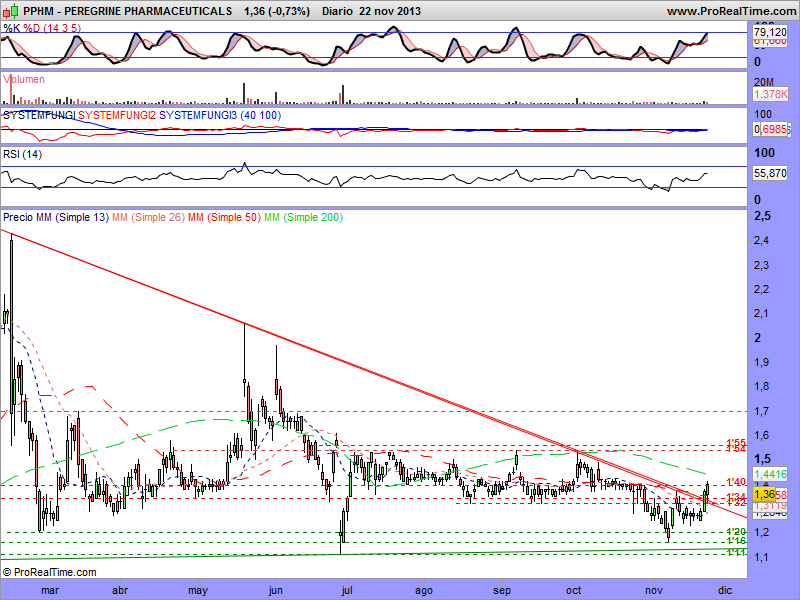Image resolution: width=800 pixels, height=600 pixels.
Task: Select the 22 nov 2013 date
Action: tap(390, 11)
